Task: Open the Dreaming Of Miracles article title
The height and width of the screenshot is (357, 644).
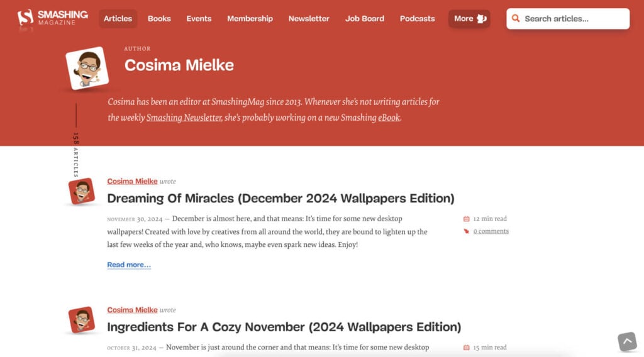Action: (280, 199)
